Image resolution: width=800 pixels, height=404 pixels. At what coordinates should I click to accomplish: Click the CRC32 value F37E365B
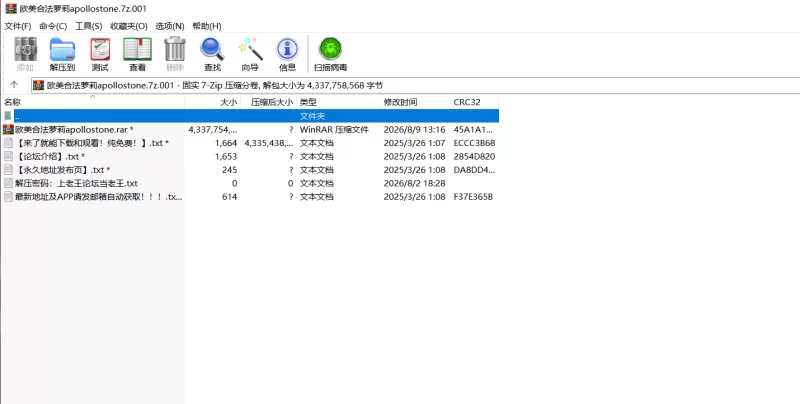coord(473,197)
